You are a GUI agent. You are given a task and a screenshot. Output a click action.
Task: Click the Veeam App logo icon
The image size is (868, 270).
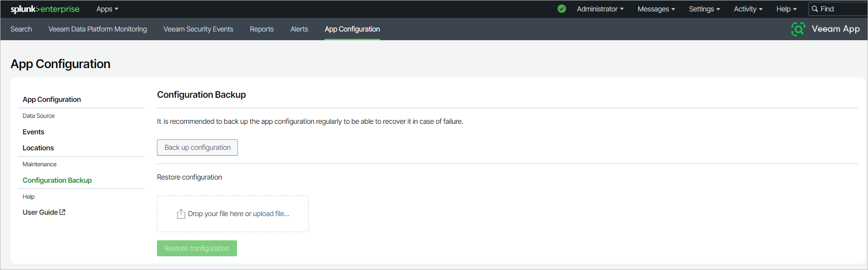(x=798, y=29)
